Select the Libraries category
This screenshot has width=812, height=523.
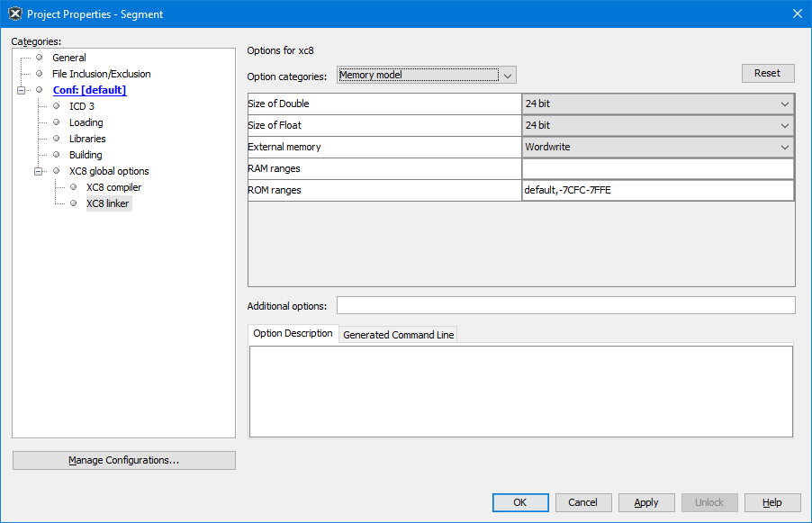coord(87,139)
